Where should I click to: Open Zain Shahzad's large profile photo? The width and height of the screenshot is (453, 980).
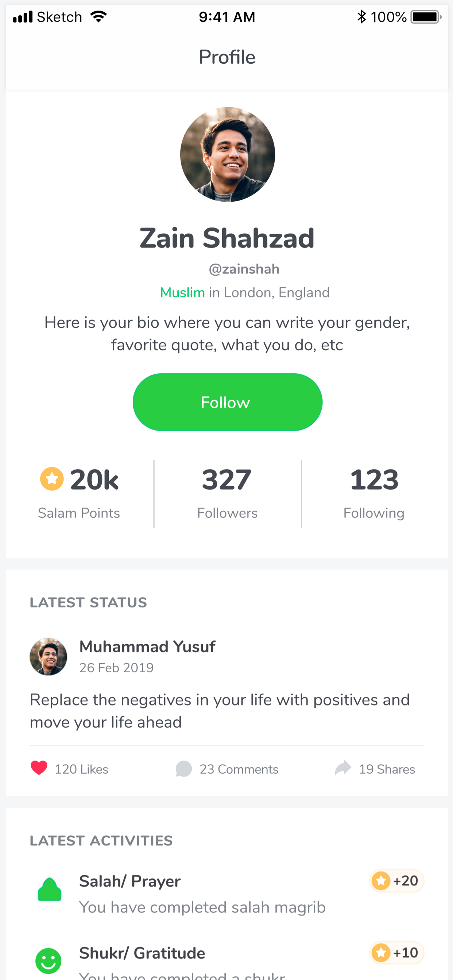point(228,155)
